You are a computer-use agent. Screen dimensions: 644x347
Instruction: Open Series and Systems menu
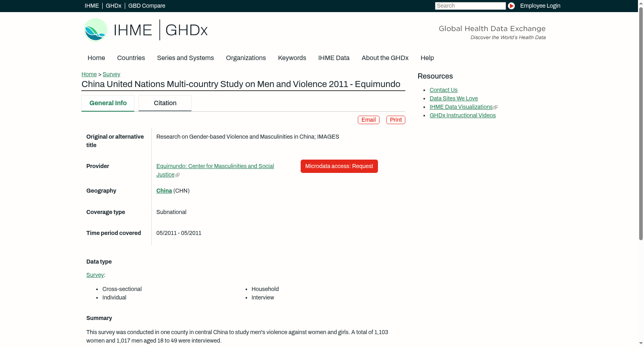[186, 58]
